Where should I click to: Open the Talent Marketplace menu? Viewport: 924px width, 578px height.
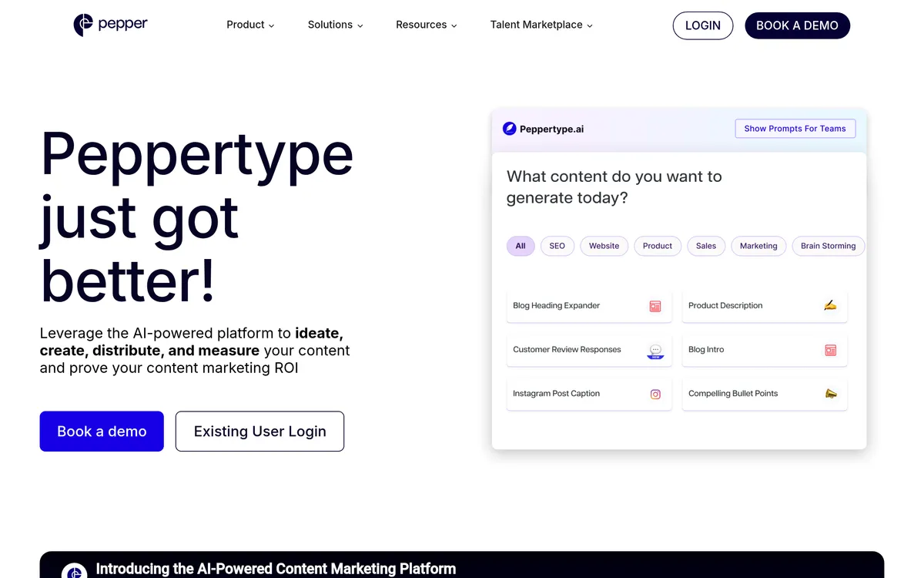click(541, 25)
